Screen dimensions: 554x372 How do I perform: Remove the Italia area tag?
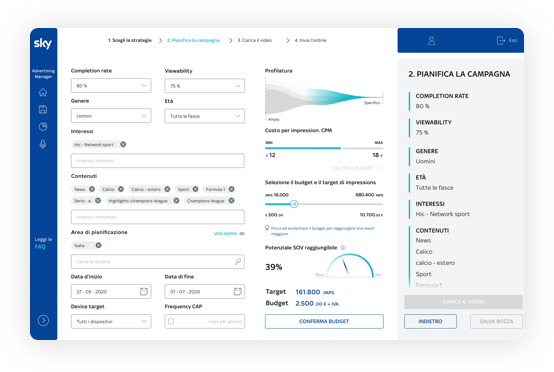(99, 245)
